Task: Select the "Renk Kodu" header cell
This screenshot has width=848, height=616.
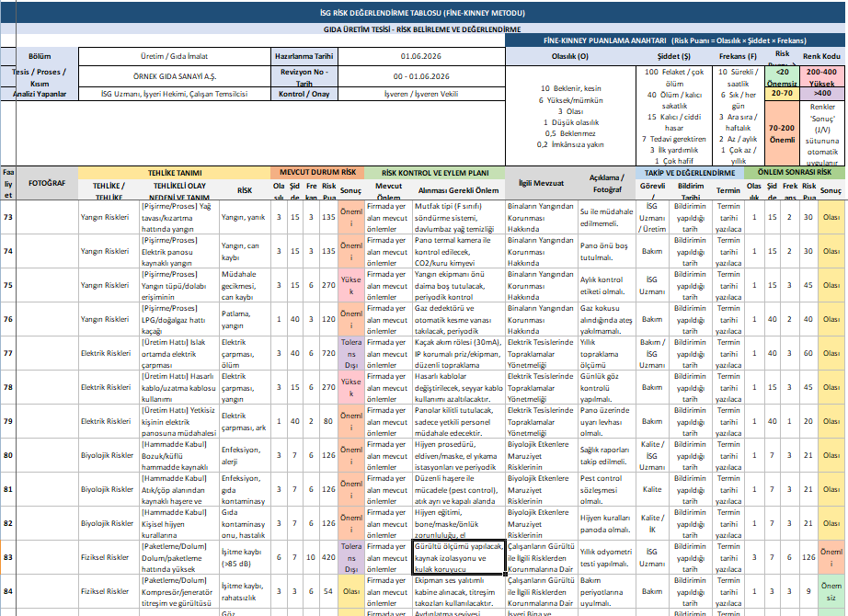Action: [x=821, y=56]
